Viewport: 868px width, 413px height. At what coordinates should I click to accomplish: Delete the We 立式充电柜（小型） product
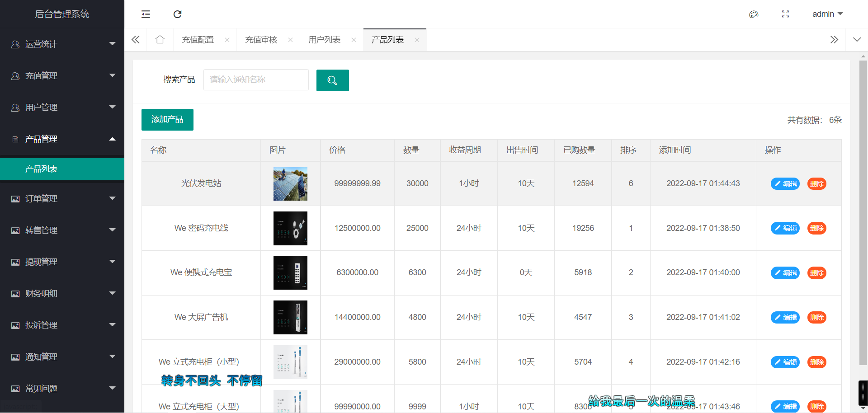tap(817, 362)
